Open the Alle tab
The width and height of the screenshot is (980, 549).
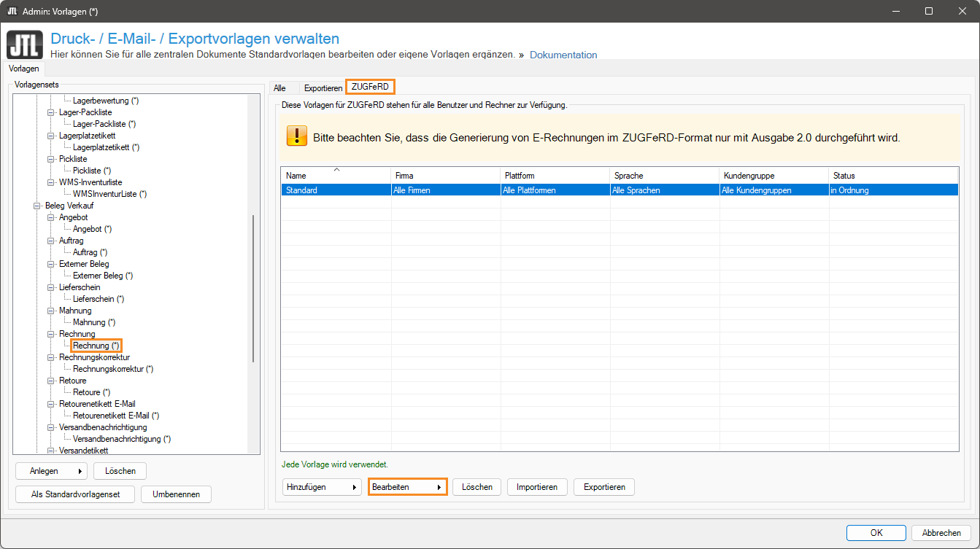click(280, 87)
